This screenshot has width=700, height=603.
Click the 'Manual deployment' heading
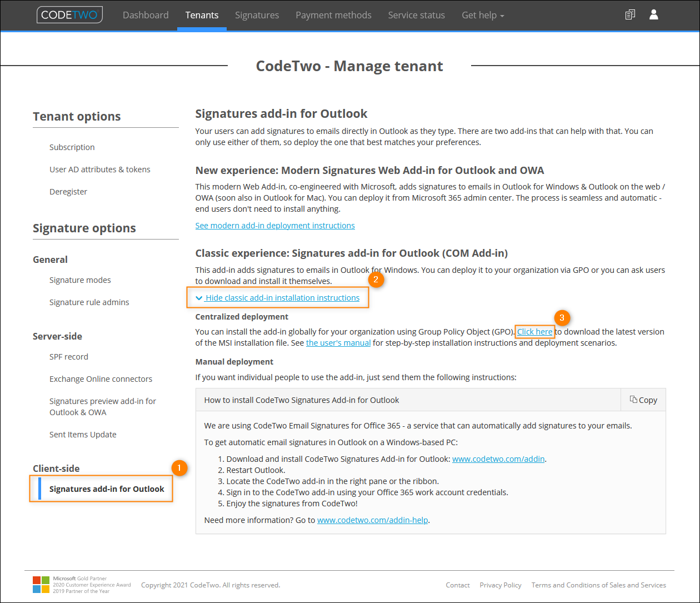coord(234,362)
